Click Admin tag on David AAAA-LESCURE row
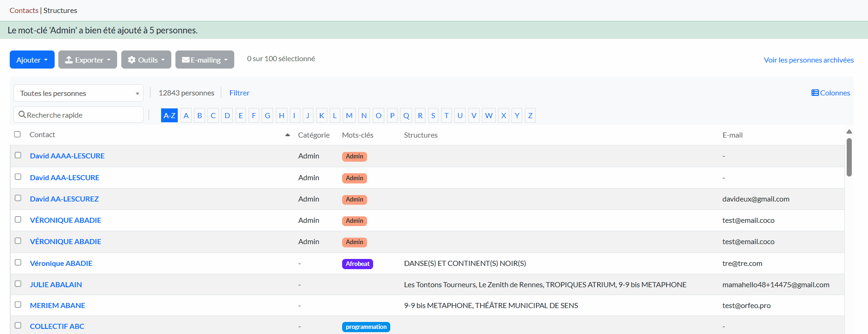This screenshot has width=868, height=334. pos(354,157)
